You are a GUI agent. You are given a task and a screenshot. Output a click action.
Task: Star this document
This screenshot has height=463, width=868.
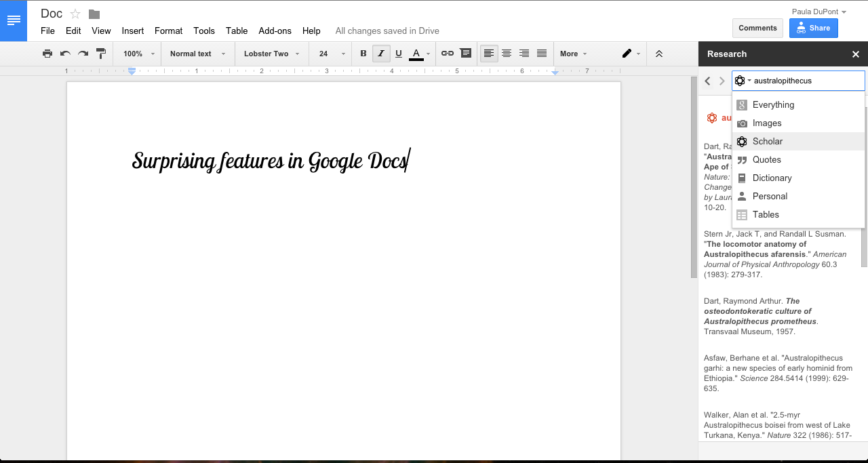[x=75, y=14]
